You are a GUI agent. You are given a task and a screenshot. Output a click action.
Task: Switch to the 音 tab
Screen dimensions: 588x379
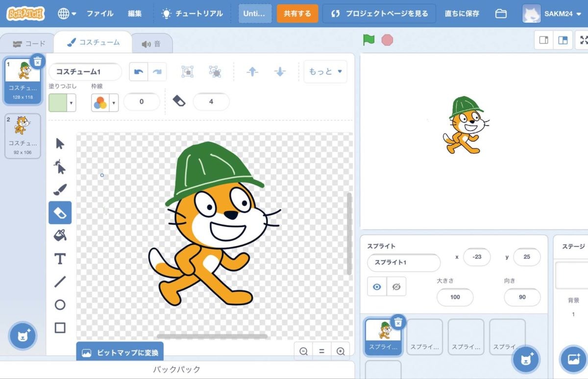click(151, 44)
